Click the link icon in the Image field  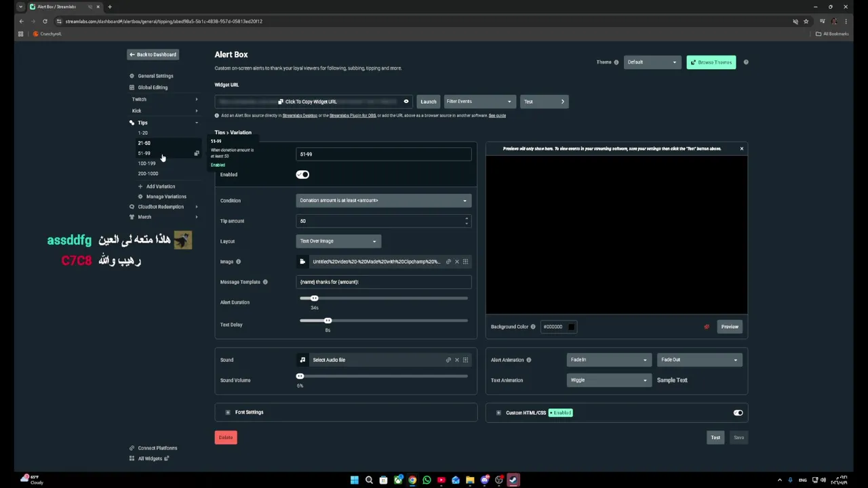coord(448,262)
